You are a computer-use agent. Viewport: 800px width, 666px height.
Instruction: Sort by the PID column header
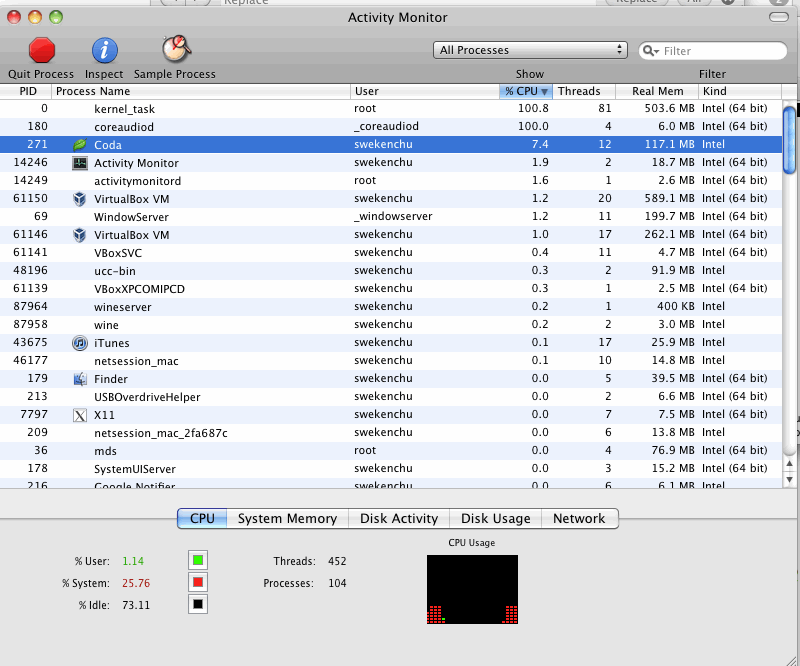[26, 91]
